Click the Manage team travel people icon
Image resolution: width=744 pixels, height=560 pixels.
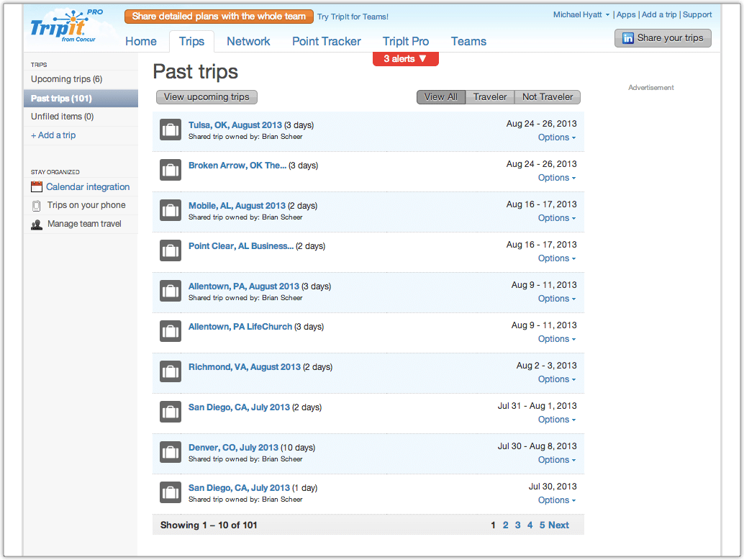pos(37,225)
